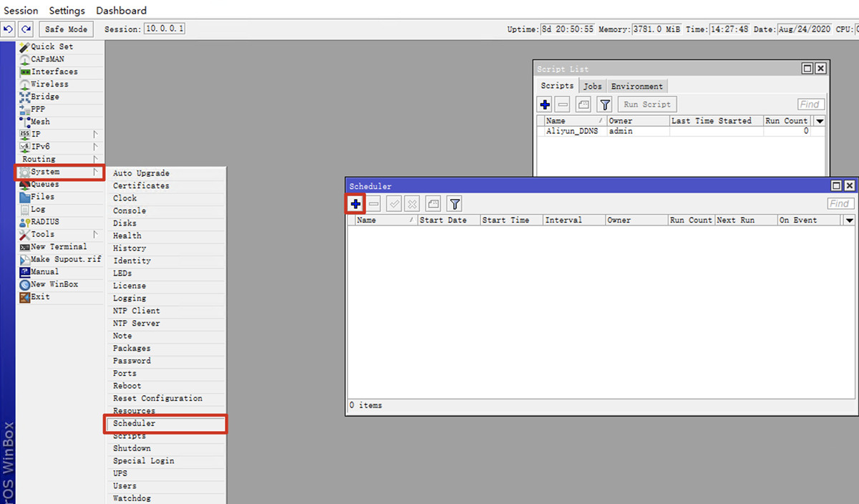The image size is (859, 504).
Task: Select Scheduler in the System submenu
Action: tap(134, 423)
